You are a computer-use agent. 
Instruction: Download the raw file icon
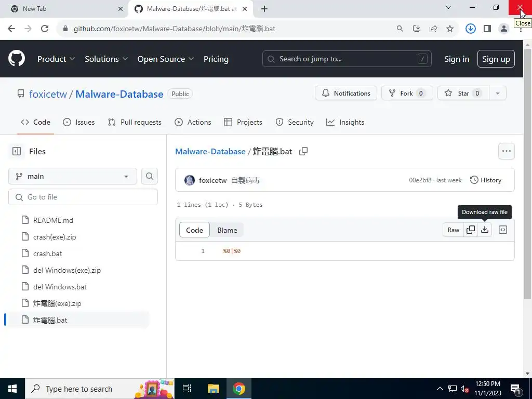485,230
